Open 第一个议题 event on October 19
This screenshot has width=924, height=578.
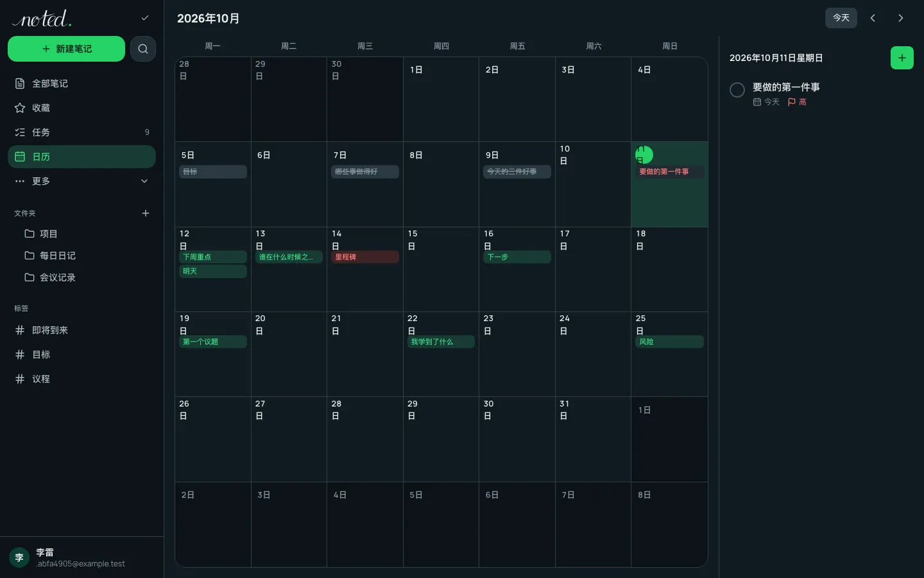[213, 342]
